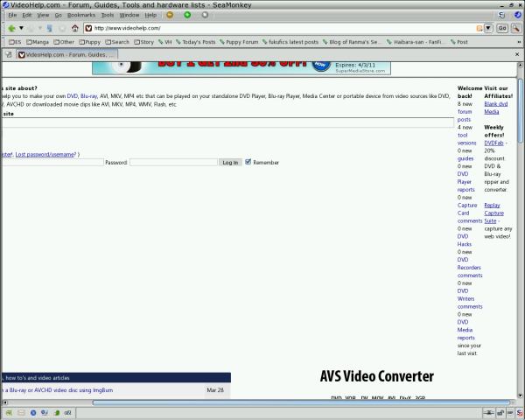Expand the Puppy bookmarks folder

(90, 42)
